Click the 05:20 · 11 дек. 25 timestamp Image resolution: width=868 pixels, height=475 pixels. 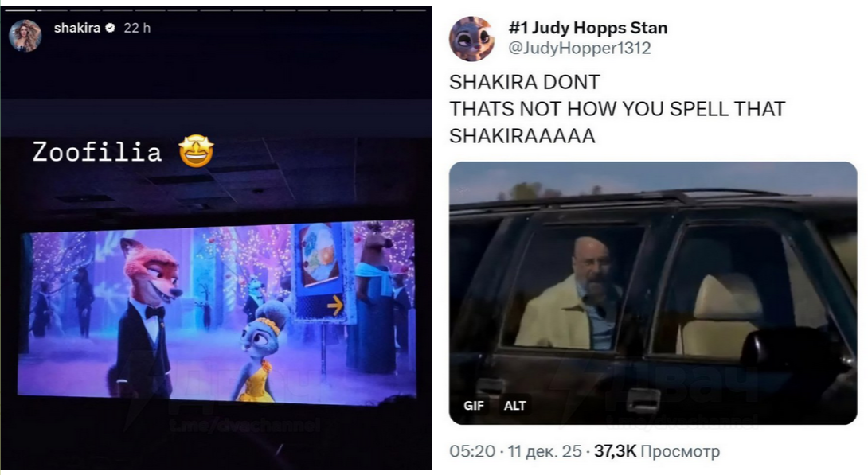tap(515, 451)
